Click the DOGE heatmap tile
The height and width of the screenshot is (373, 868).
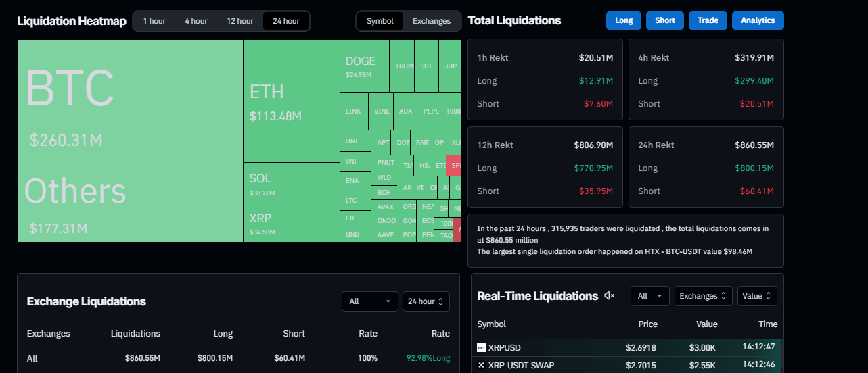tap(364, 66)
